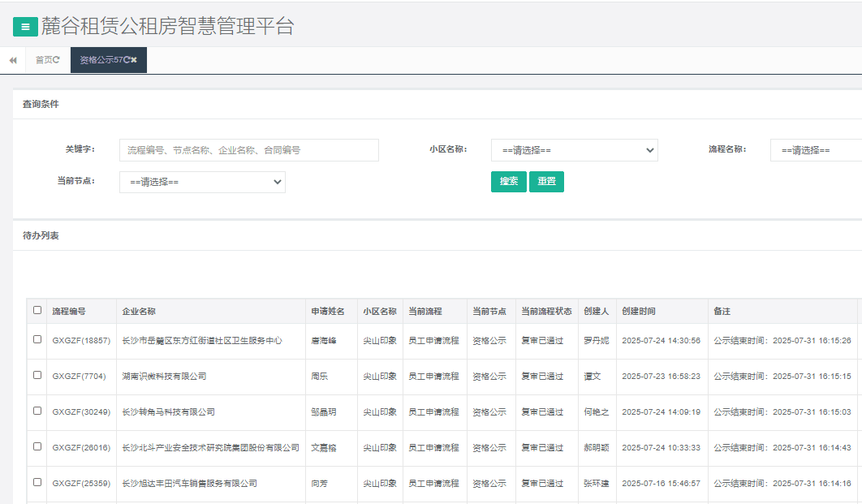Select the 资格公示57 tab
Screen dimensions: 862x504
point(101,60)
